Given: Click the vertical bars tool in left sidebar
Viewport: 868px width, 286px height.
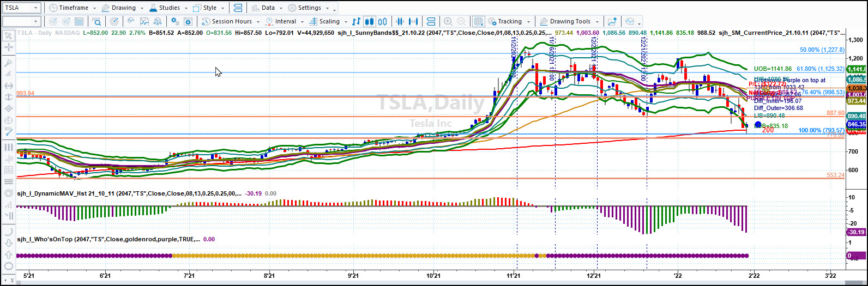Looking at the screenshot, I should click(9, 148).
